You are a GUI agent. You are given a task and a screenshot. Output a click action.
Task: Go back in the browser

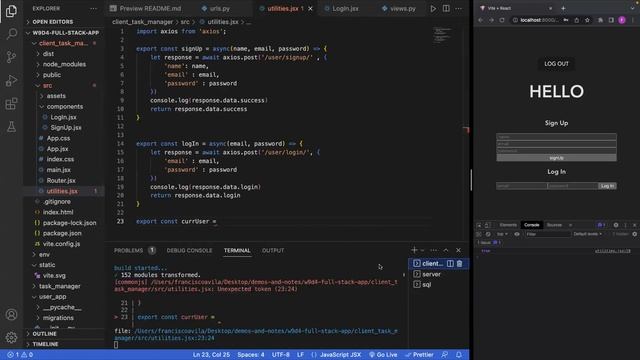[x=481, y=20]
